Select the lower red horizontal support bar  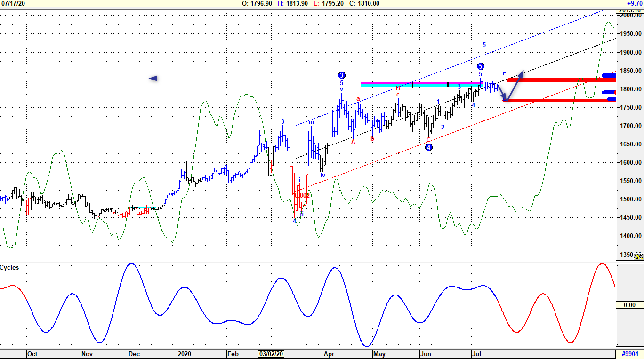tap(559, 100)
